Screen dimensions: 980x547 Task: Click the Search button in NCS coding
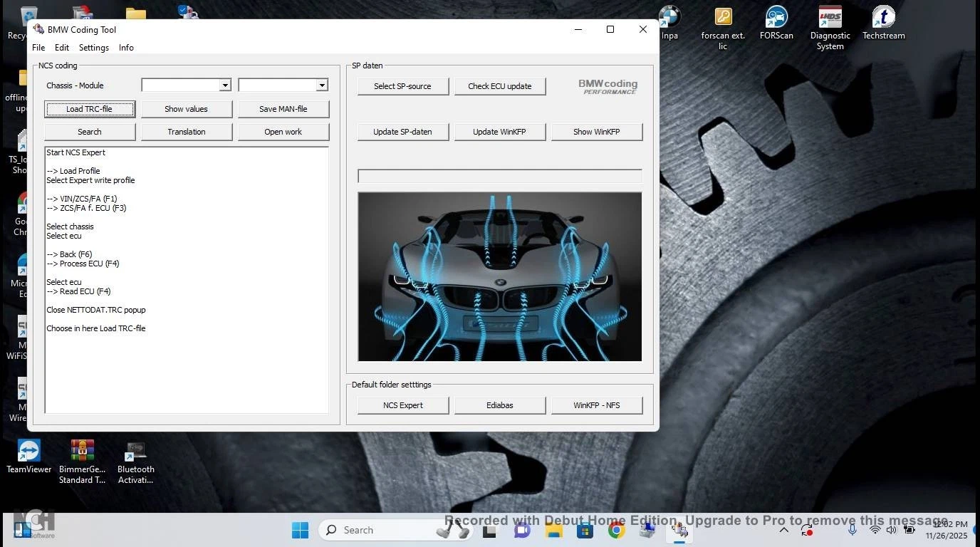90,132
